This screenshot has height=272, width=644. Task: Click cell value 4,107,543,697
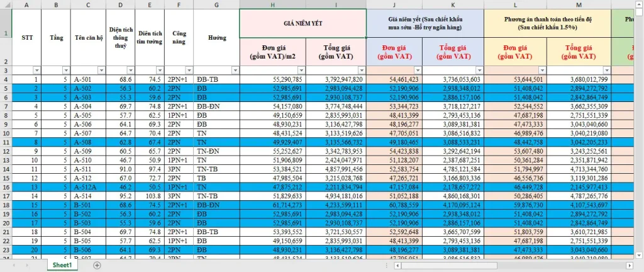579,206
